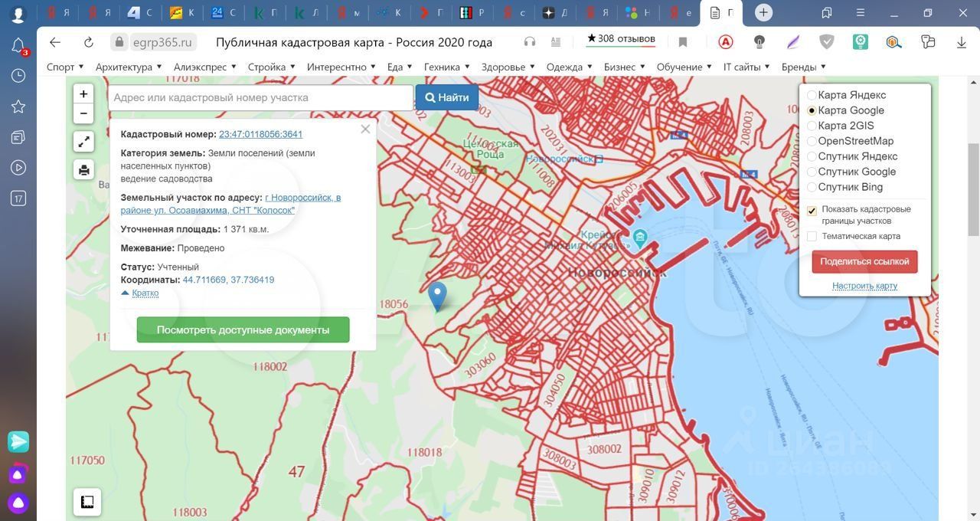Zoom out the cadastral map

click(83, 113)
